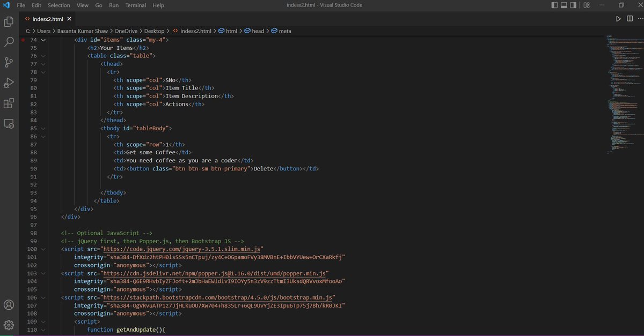The image size is (644, 336).
Task: Collapse the tbody fold at line 85
Action: pyautogui.click(x=43, y=129)
